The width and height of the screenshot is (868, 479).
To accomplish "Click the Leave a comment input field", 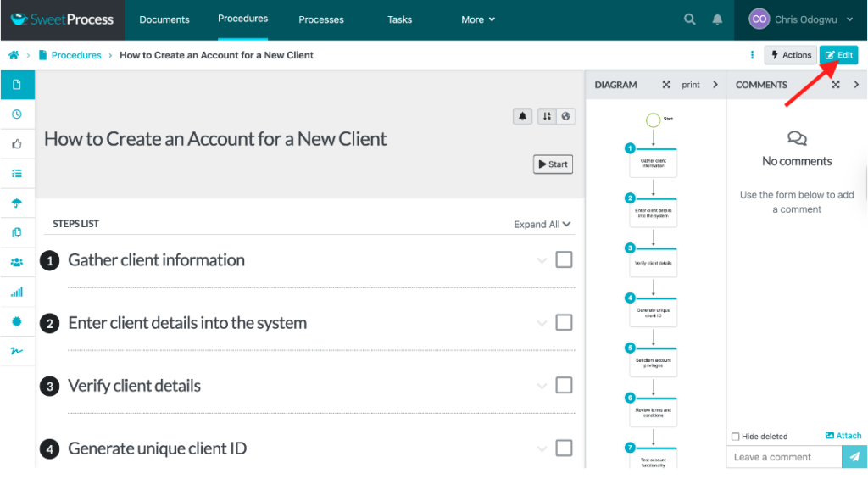I will (x=784, y=457).
